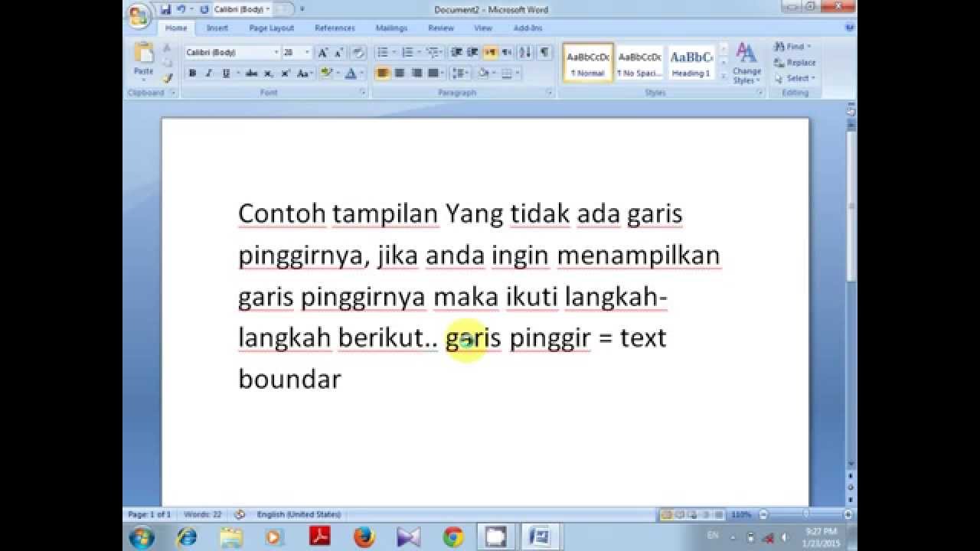Center the paragraph text
The height and width of the screenshot is (551, 980).
point(400,73)
